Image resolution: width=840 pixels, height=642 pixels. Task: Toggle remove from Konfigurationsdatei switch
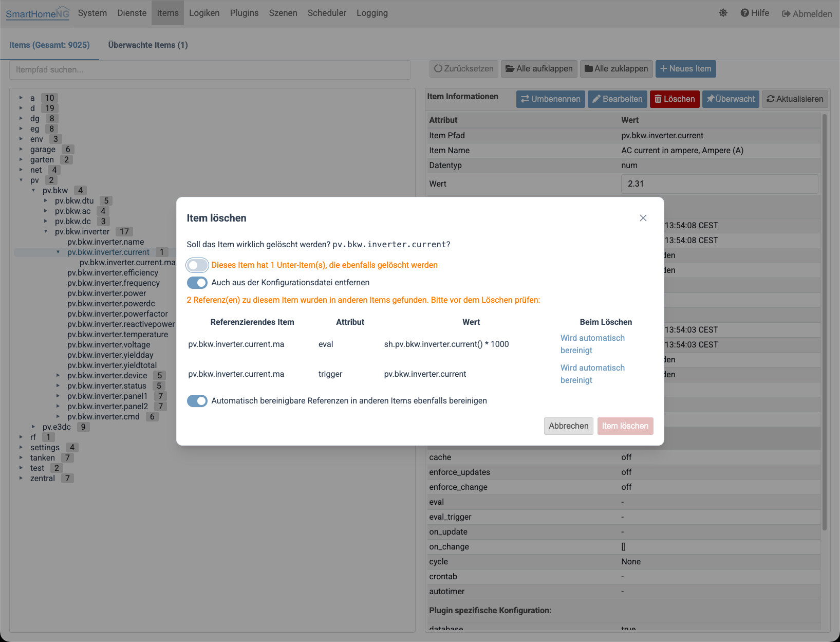click(x=197, y=283)
